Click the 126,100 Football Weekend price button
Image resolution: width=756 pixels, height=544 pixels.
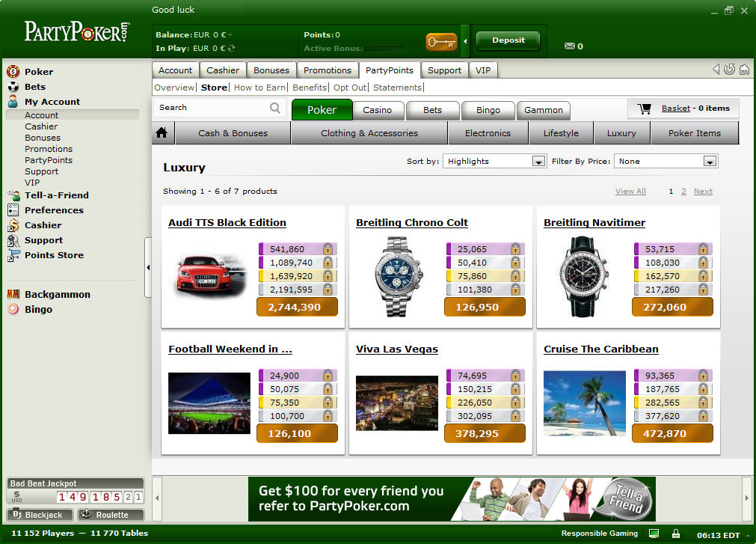[297, 433]
